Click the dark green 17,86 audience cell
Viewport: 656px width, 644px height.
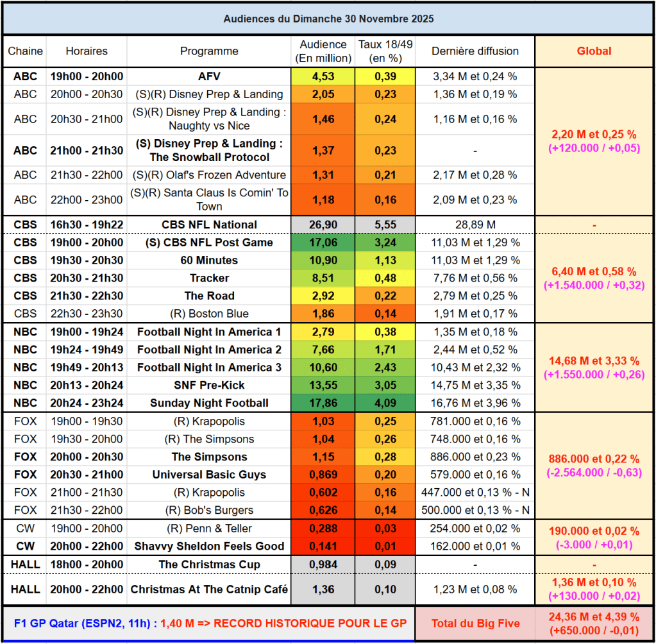point(323,403)
